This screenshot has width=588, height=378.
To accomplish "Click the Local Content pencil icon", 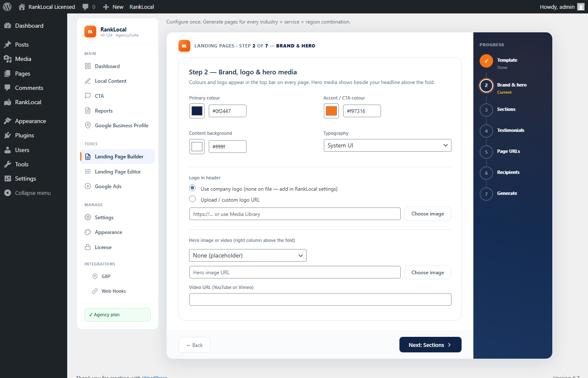I will click(x=88, y=81).
